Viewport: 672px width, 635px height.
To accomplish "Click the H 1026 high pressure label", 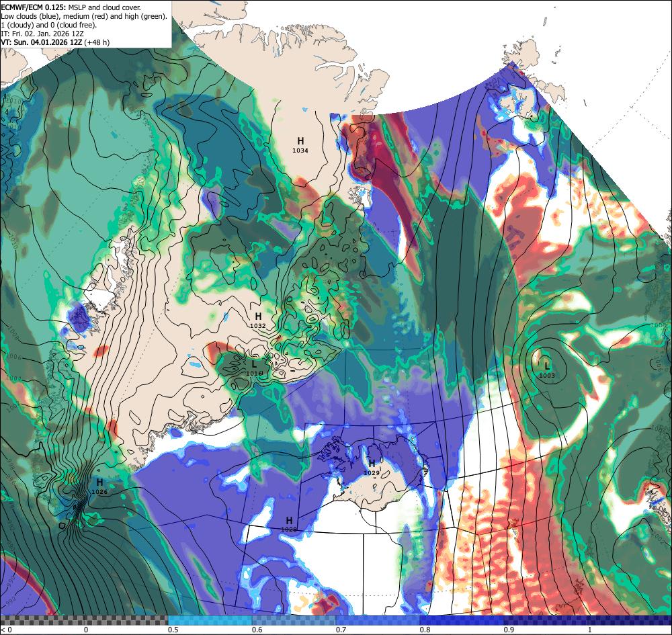I will coord(99,486).
